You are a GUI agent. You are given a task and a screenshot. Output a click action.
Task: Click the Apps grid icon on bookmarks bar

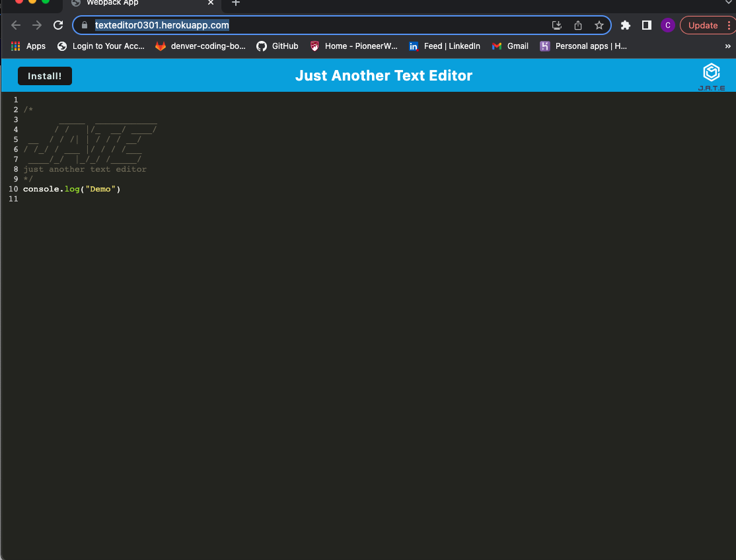tap(15, 46)
